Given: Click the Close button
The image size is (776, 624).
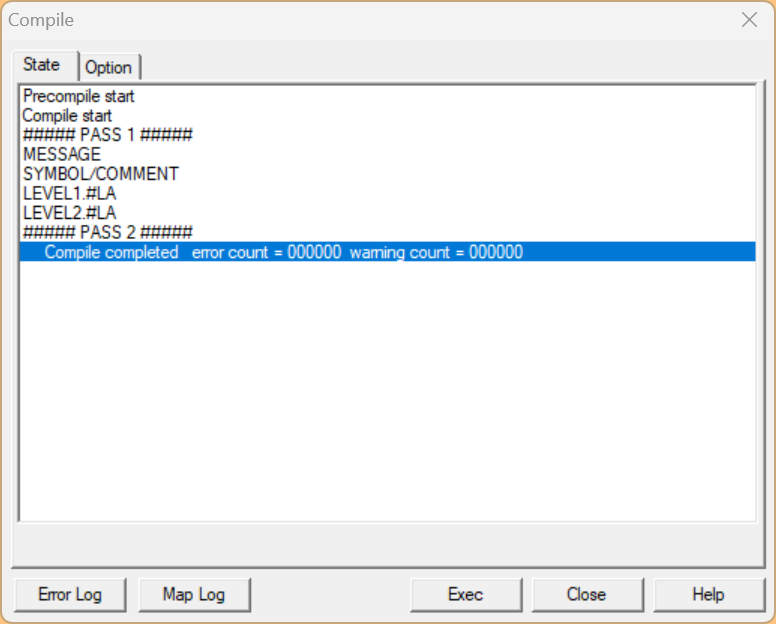Looking at the screenshot, I should pos(587,594).
